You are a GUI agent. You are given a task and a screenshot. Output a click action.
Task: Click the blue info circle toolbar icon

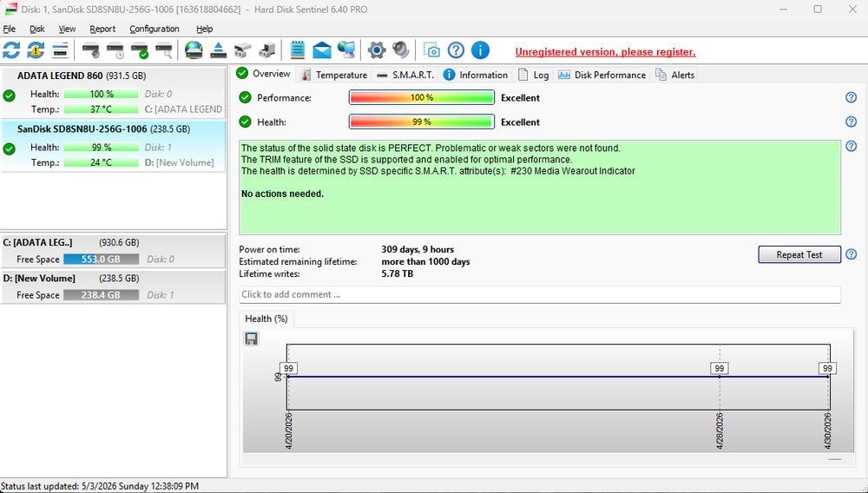coord(480,50)
